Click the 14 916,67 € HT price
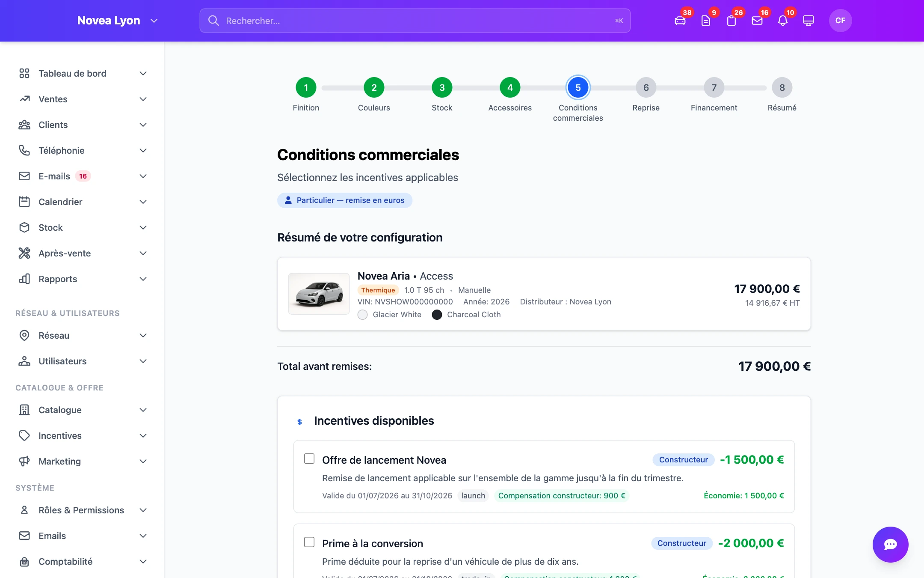924x578 pixels. pyautogui.click(x=772, y=303)
